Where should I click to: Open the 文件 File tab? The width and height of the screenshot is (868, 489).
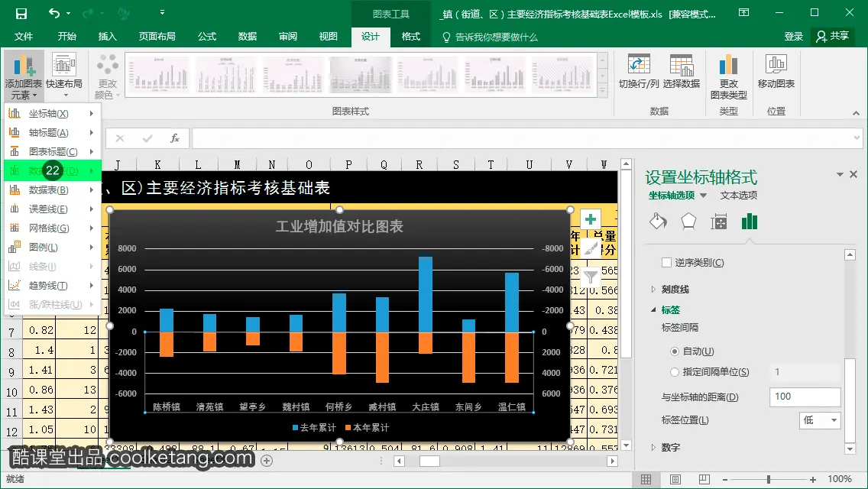23,37
